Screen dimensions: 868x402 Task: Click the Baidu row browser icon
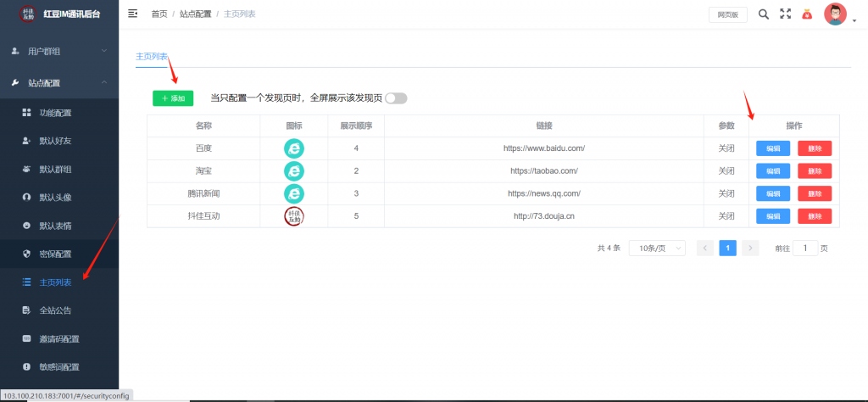tap(293, 148)
